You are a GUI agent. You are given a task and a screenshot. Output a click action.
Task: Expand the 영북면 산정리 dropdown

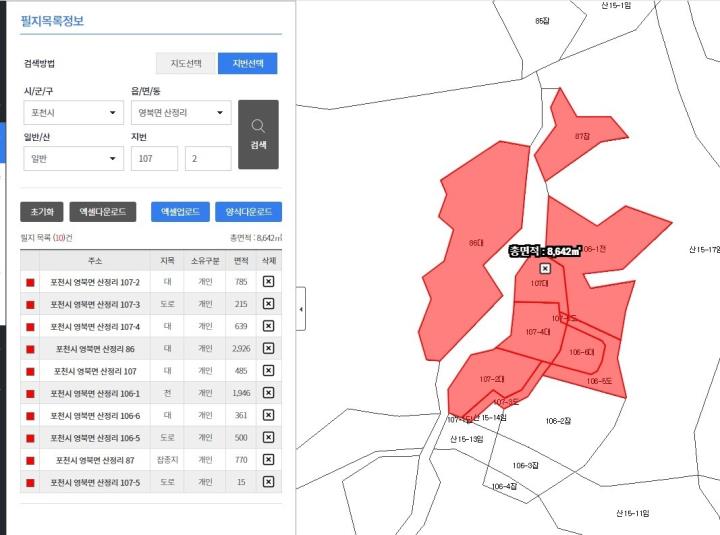point(180,113)
